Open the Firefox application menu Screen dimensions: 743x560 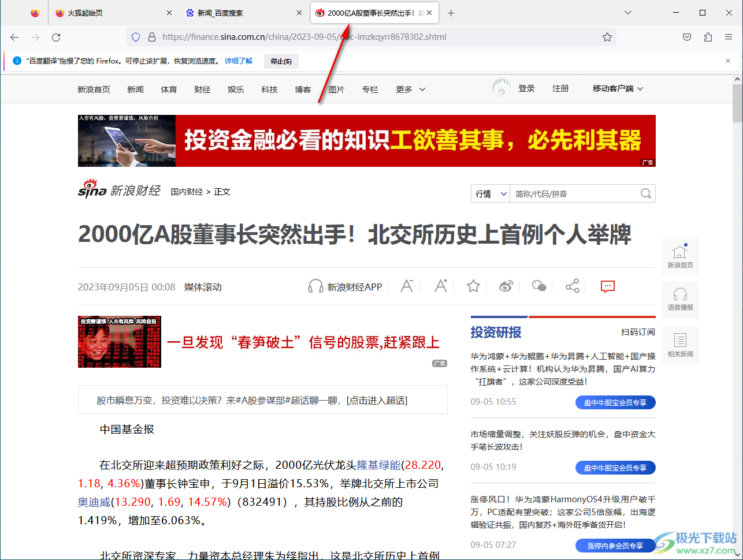729,37
